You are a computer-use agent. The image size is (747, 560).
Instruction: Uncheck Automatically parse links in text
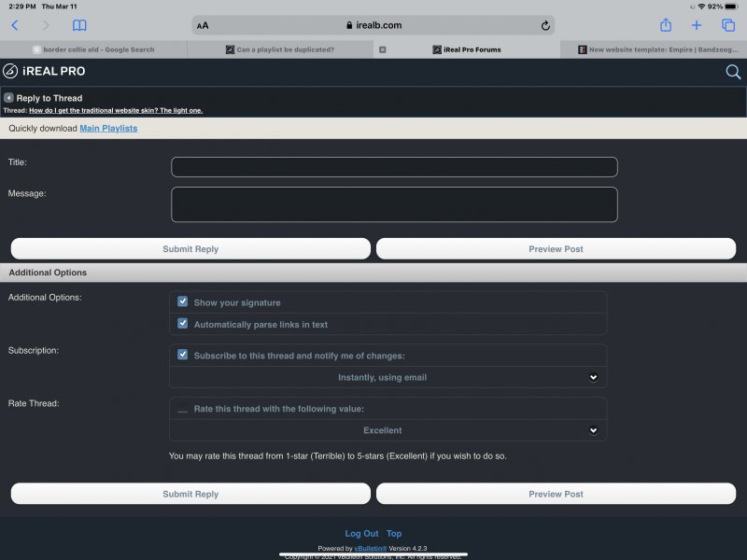[183, 324]
